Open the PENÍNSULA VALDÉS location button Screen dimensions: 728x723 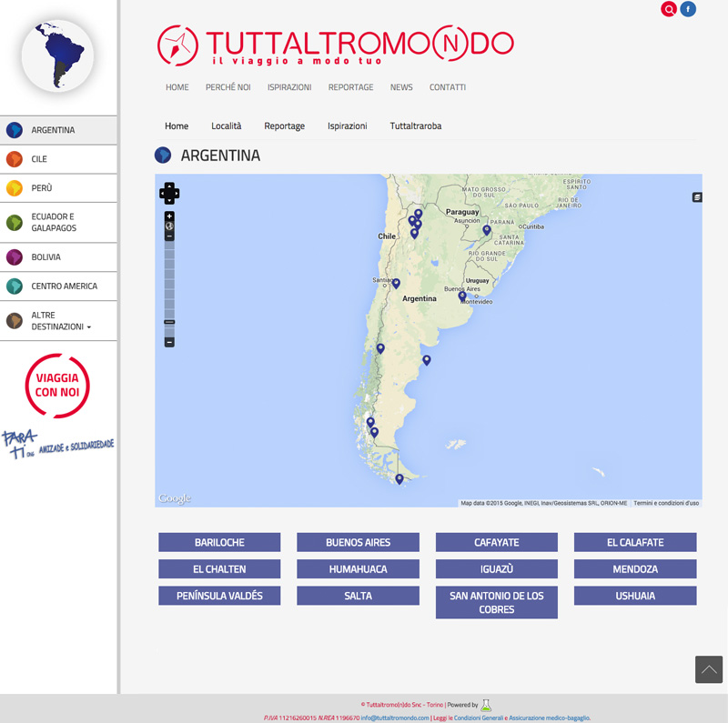[219, 596]
